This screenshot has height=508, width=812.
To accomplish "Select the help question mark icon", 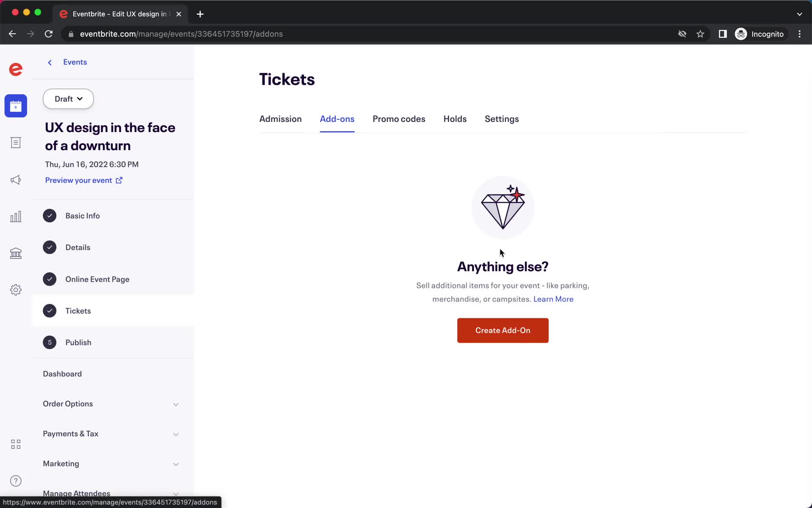I will coord(16,481).
